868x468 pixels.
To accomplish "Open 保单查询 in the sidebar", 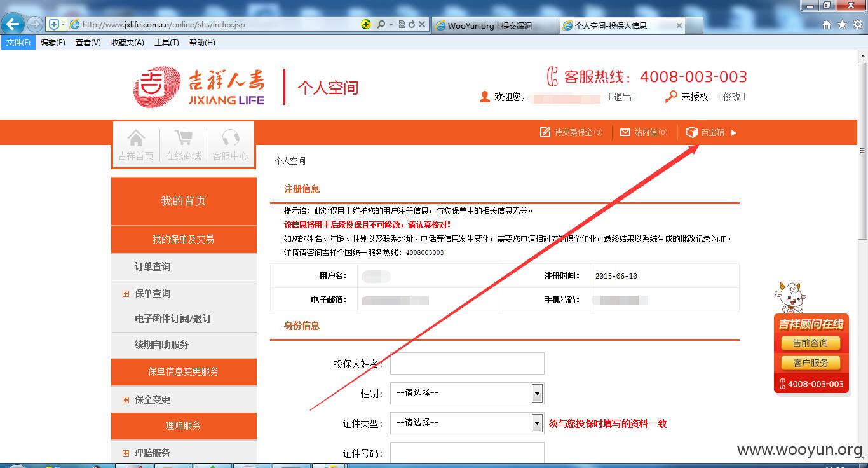I will click(153, 293).
